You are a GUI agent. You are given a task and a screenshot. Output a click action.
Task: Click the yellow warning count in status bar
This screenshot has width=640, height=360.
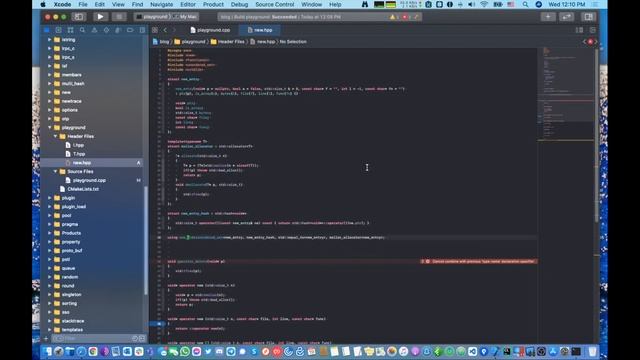click(x=394, y=17)
